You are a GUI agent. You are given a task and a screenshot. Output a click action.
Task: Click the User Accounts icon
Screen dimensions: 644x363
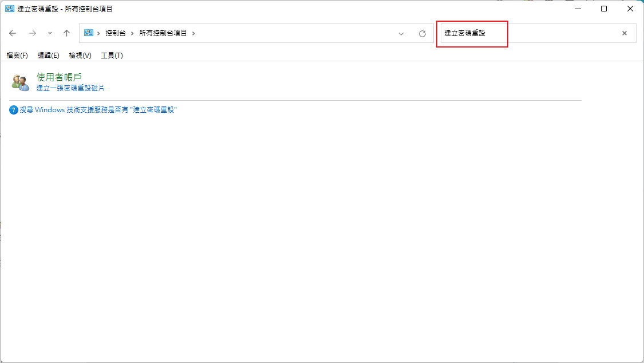click(x=20, y=81)
